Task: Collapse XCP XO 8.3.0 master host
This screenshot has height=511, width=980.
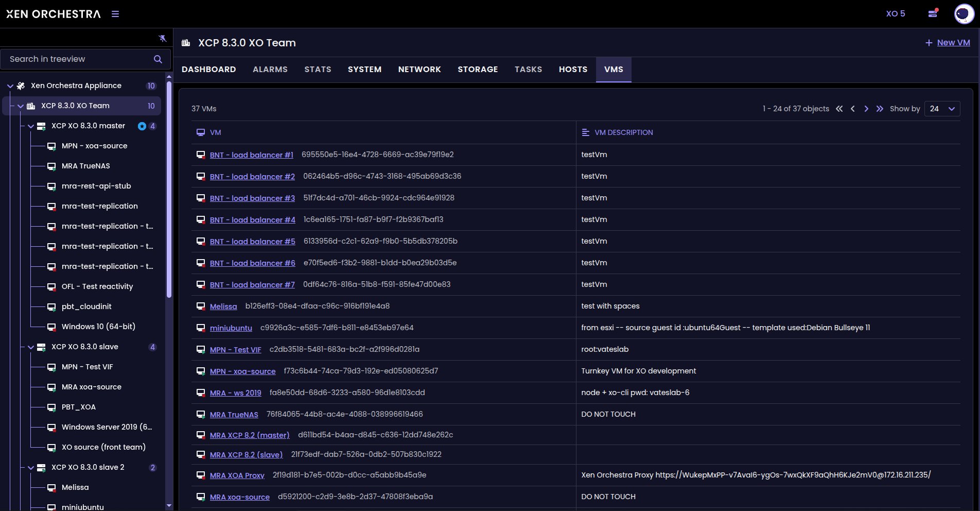Action: pyautogui.click(x=31, y=126)
